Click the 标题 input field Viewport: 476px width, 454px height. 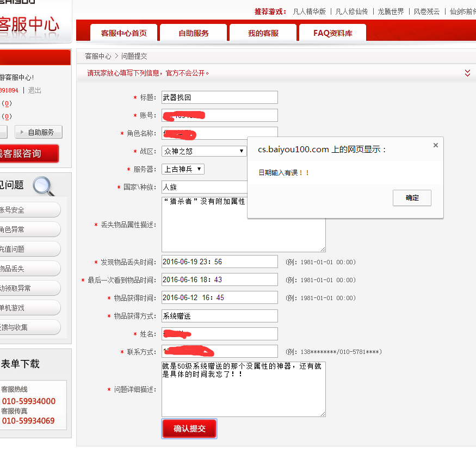(x=219, y=97)
